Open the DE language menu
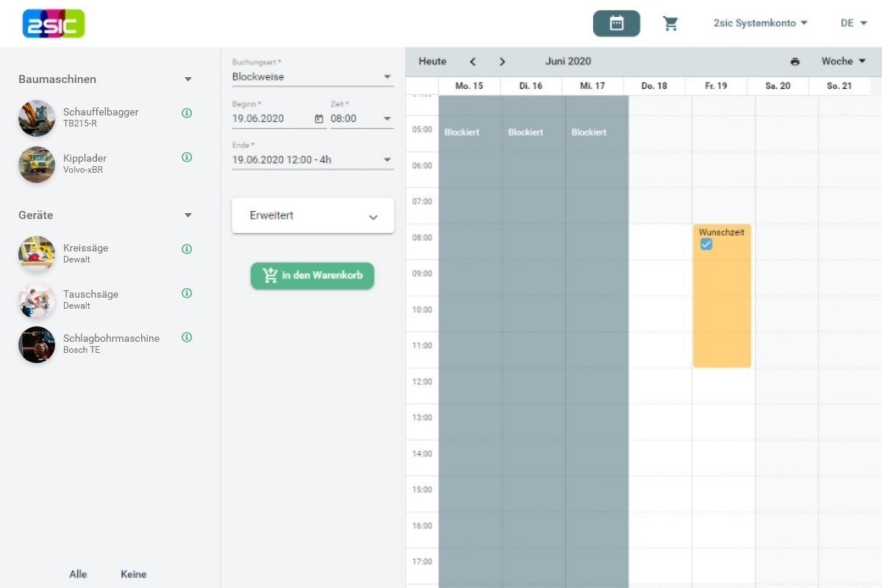 (853, 24)
